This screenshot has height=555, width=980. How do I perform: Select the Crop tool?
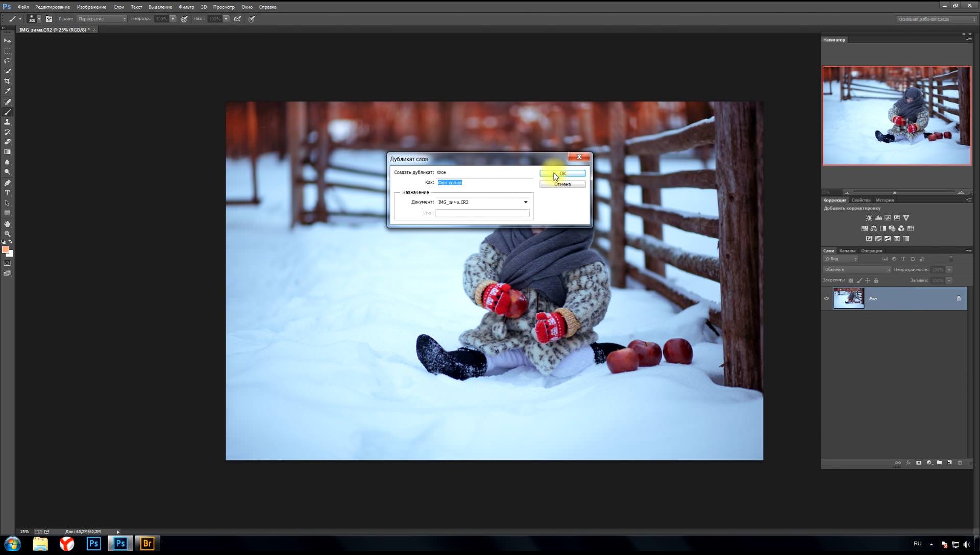tap(7, 81)
